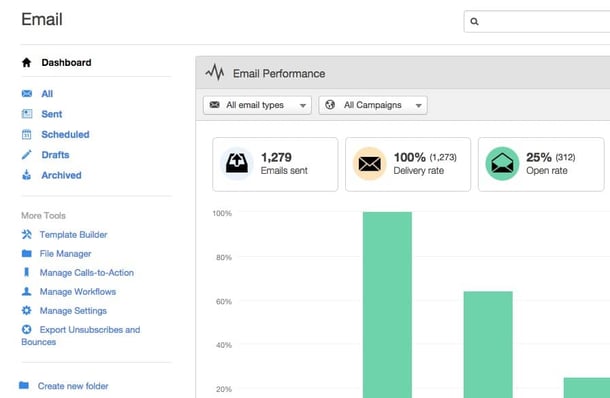Click the tools icon beside Template Builder
Viewport: 610px width, 398px height.
click(26, 234)
